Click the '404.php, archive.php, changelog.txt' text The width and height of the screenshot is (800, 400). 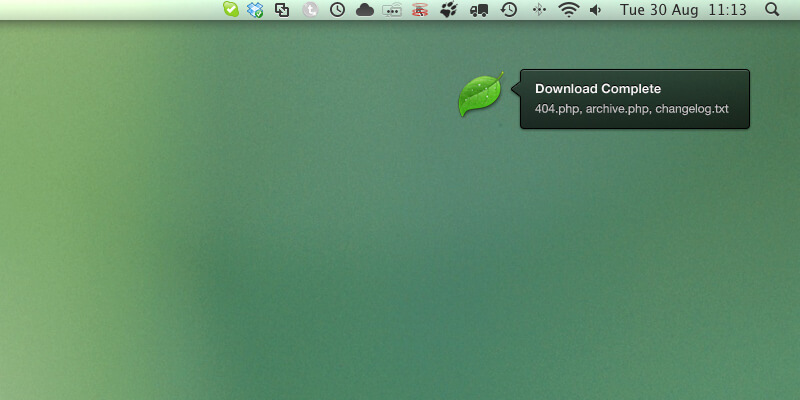pyautogui.click(x=632, y=109)
